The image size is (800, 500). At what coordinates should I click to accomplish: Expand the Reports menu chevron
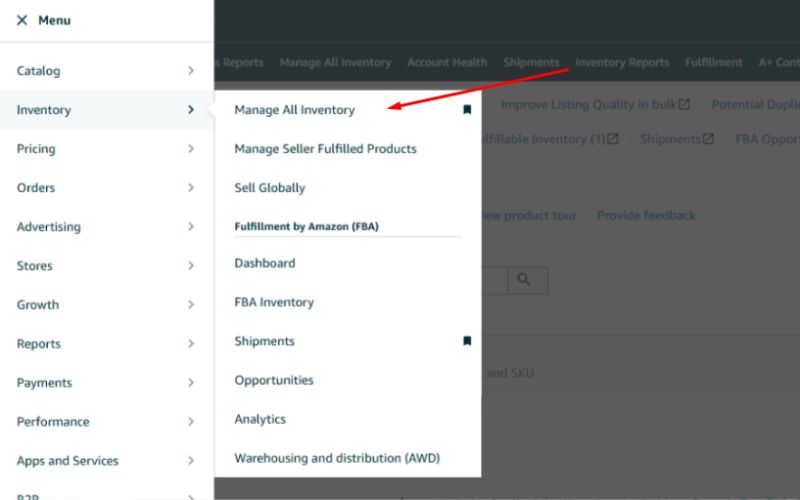[x=191, y=344]
